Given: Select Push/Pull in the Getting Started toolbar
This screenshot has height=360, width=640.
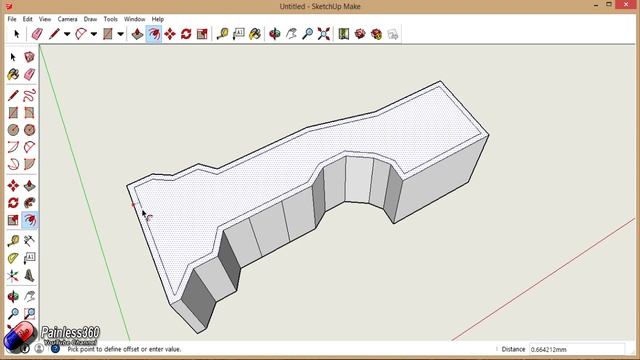Looking at the screenshot, I should (x=137, y=34).
